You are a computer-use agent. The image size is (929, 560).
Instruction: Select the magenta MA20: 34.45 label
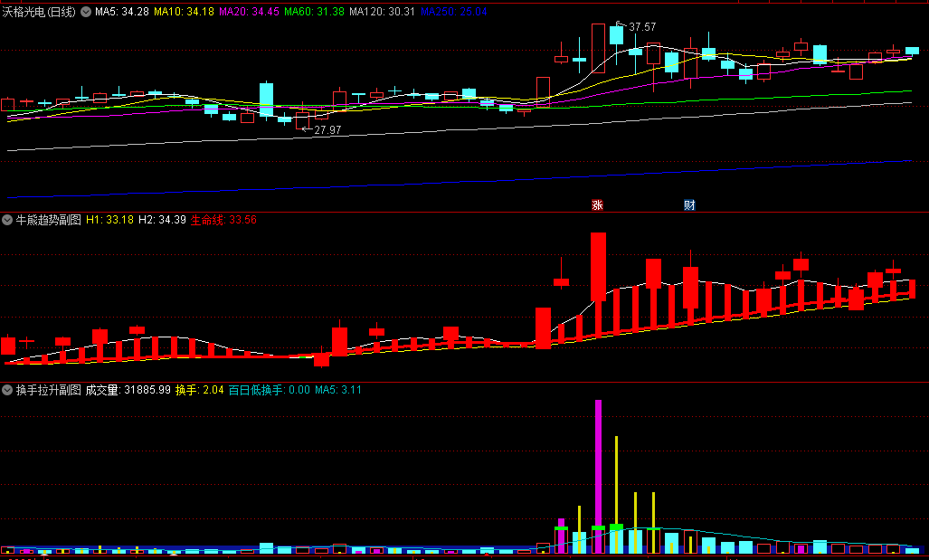[249, 11]
